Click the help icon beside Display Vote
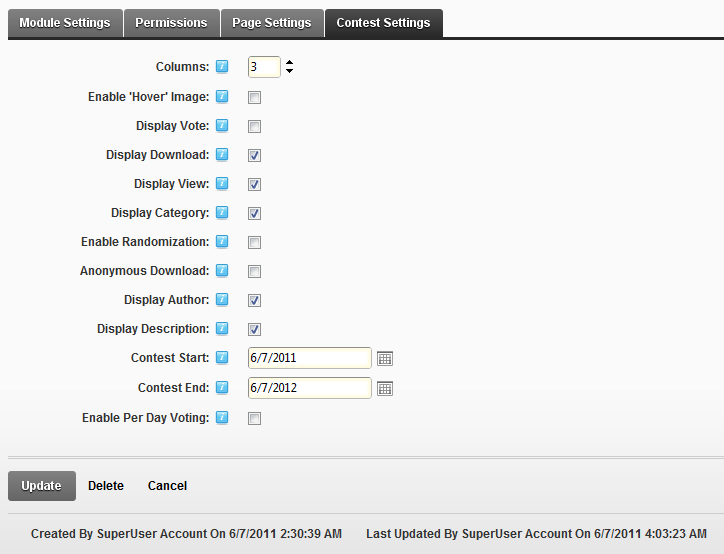724x554 pixels. click(222, 126)
